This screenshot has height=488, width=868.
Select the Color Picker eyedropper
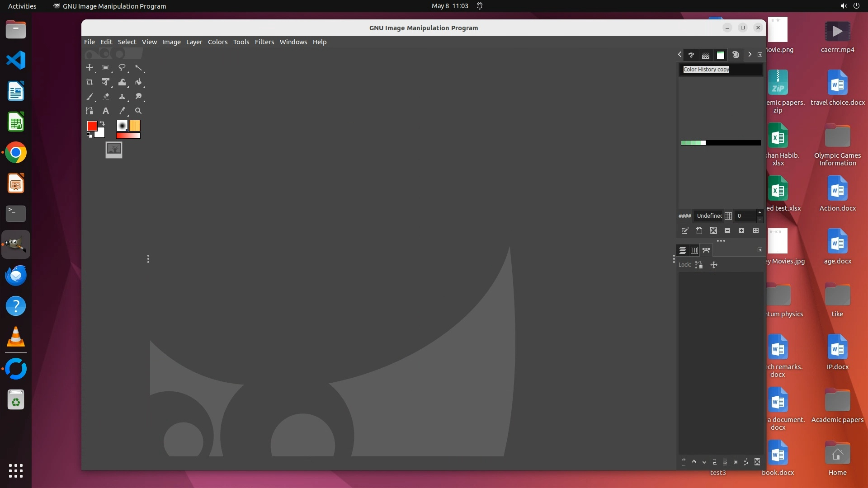122,111
